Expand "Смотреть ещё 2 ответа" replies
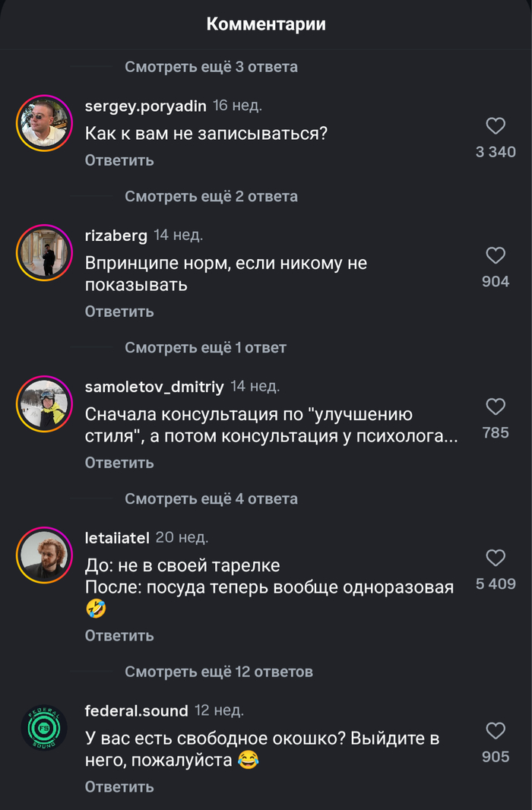 pyautogui.click(x=211, y=196)
